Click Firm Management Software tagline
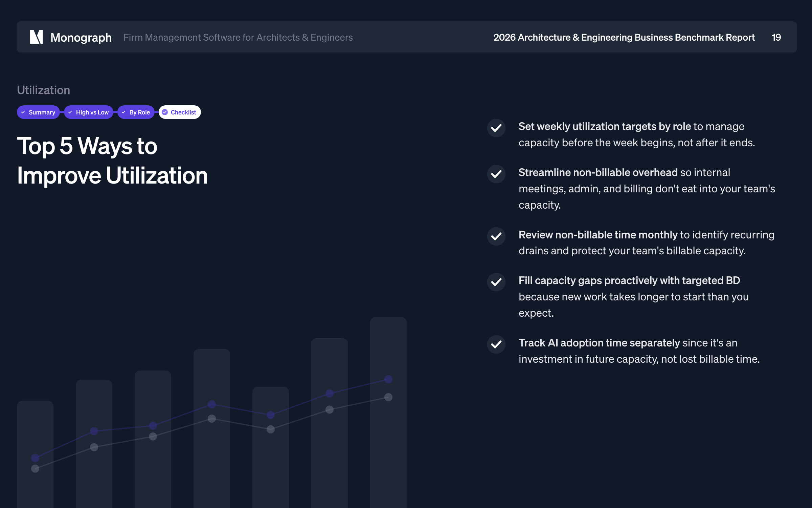The image size is (812, 508). coord(238,37)
